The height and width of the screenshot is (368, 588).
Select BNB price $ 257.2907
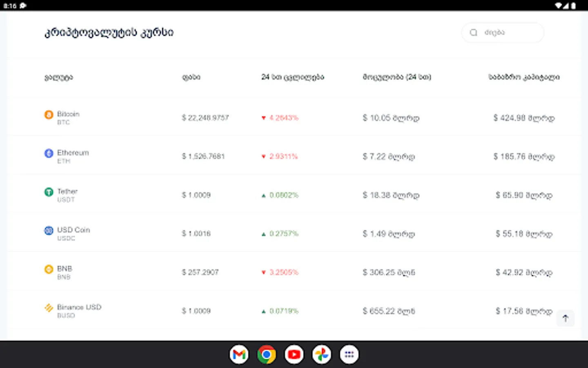[200, 272]
